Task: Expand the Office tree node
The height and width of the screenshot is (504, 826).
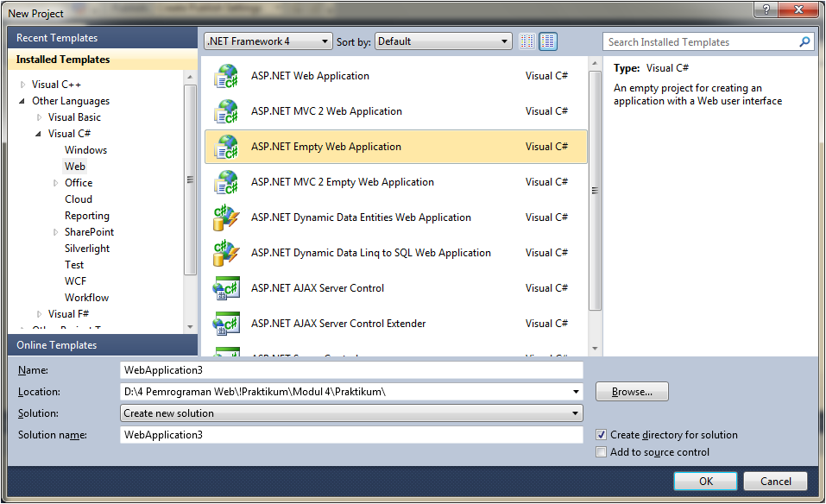Action: (x=55, y=183)
